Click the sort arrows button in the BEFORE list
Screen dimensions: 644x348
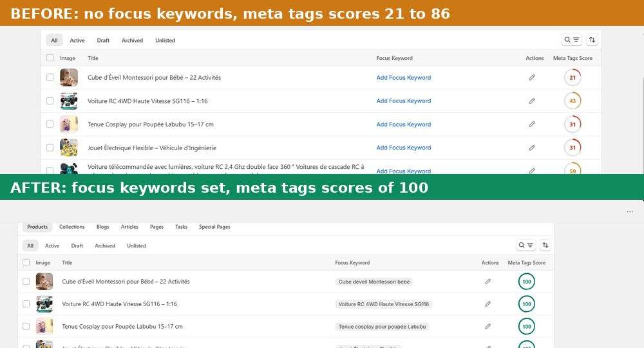click(x=592, y=40)
